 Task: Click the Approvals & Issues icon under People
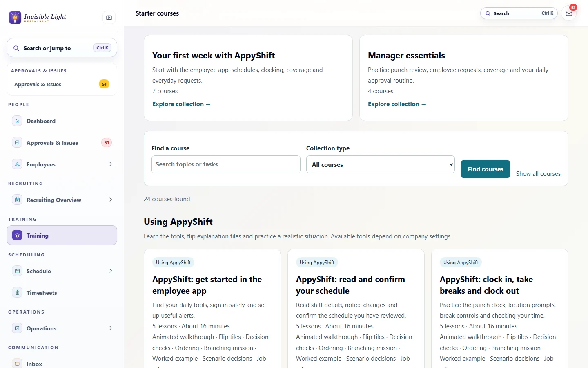pos(17,143)
